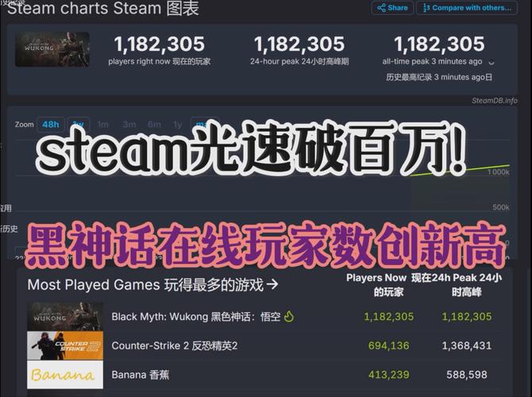Select the 6m zoom range
This screenshot has width=532, height=397.
coord(154,125)
